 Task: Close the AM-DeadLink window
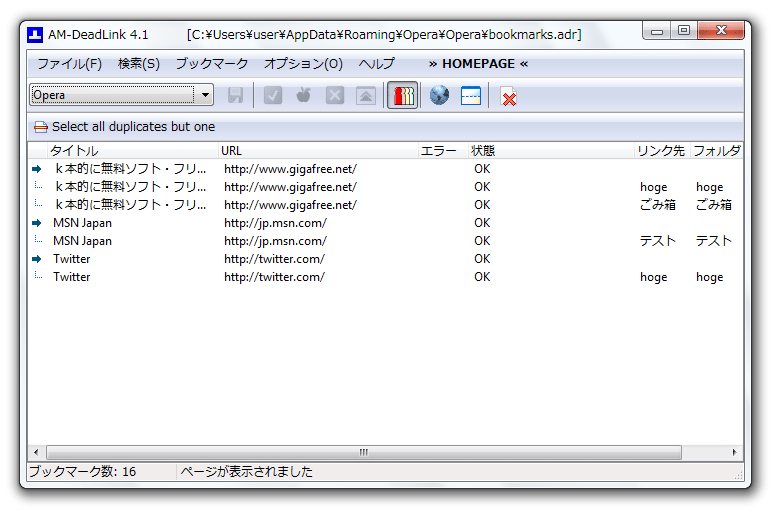[721, 31]
